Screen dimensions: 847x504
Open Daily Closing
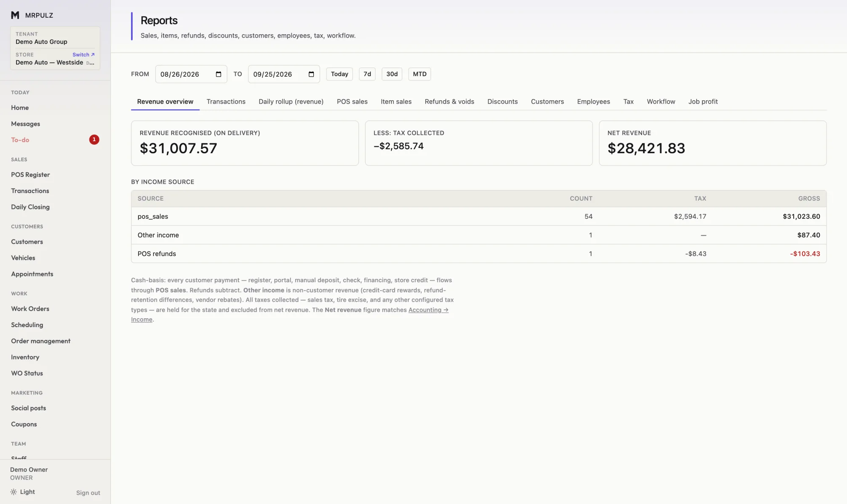30,207
